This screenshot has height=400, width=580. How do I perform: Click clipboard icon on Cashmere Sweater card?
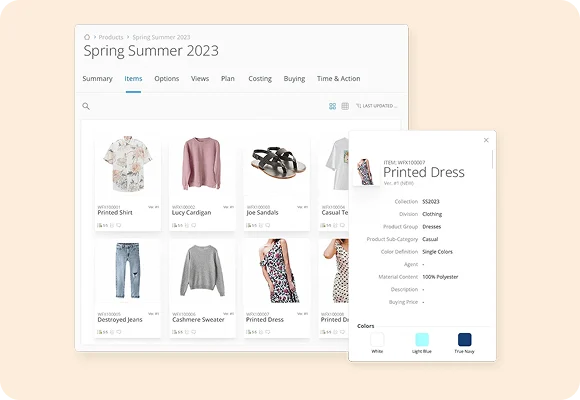[x=187, y=332]
